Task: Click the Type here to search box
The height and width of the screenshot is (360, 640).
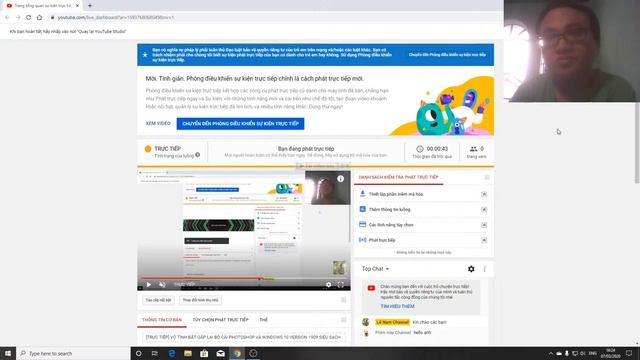Action: [x=73, y=353]
